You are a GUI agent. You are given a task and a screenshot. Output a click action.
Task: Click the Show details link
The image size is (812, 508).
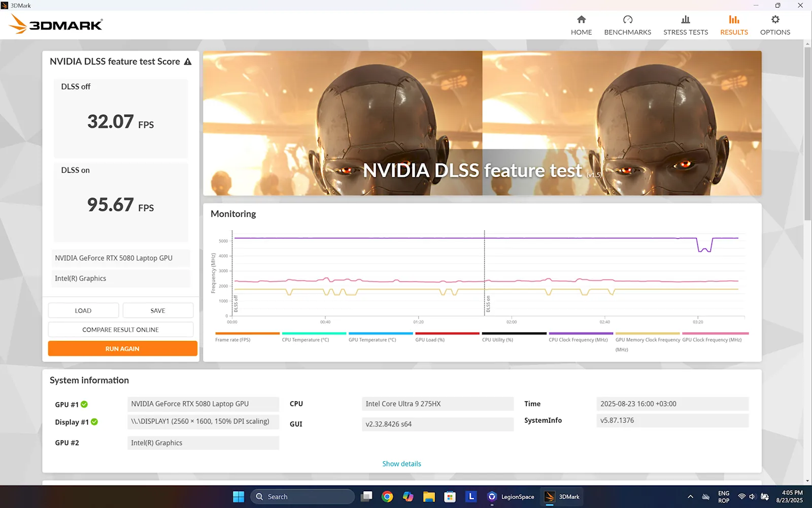coord(401,464)
